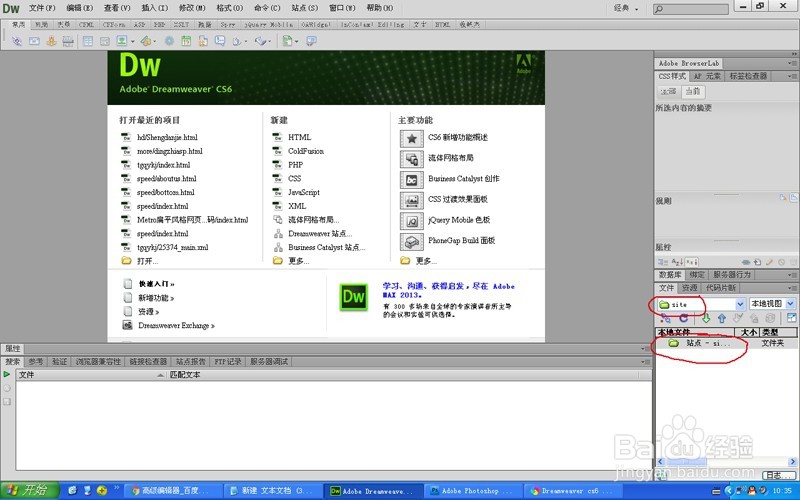800x500 pixels.
Task: Switch to the 资源 tab in Files panel
Action: 690,288
